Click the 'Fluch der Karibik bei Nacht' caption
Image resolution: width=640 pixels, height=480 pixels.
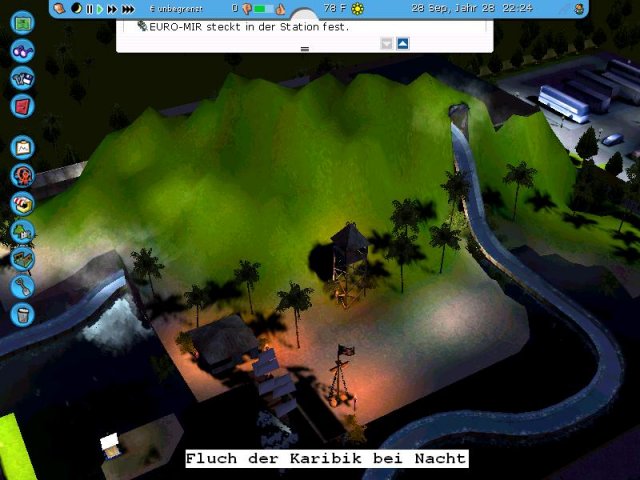pos(327,458)
